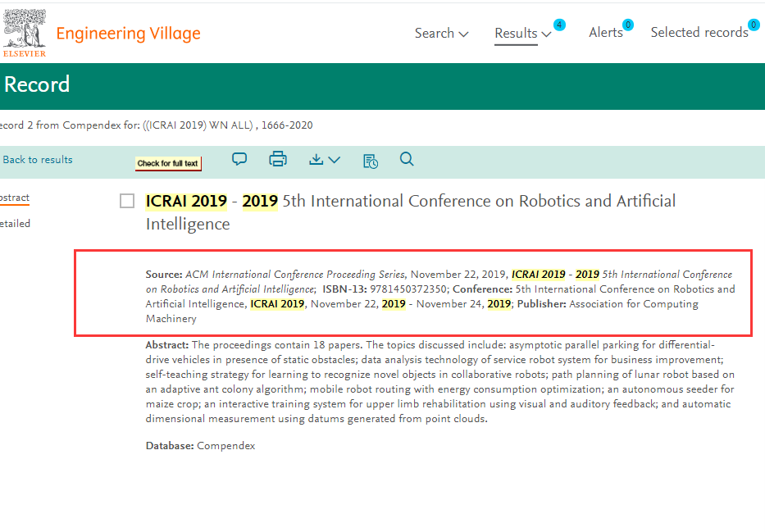Print the record using printer icon
This screenshot has height=532, width=765.
coord(278,159)
